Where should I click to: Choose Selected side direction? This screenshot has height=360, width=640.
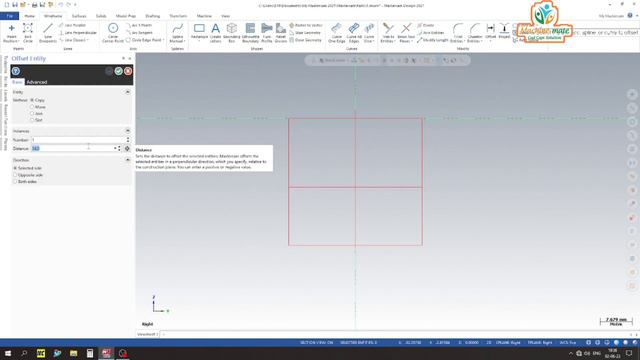tap(15, 168)
